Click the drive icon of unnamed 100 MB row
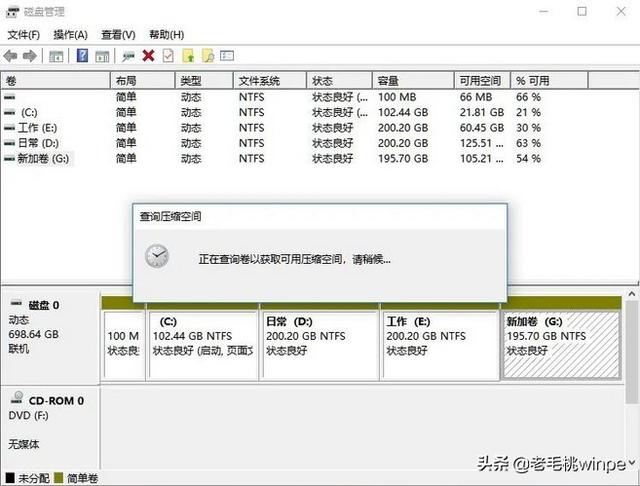 pyautogui.click(x=9, y=97)
